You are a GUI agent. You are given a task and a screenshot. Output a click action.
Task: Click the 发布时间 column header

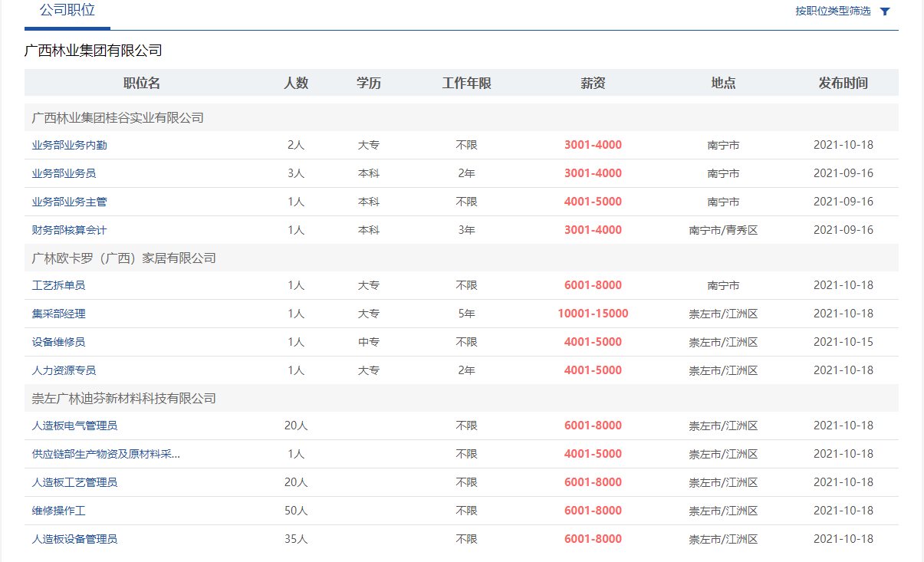pyautogui.click(x=843, y=83)
